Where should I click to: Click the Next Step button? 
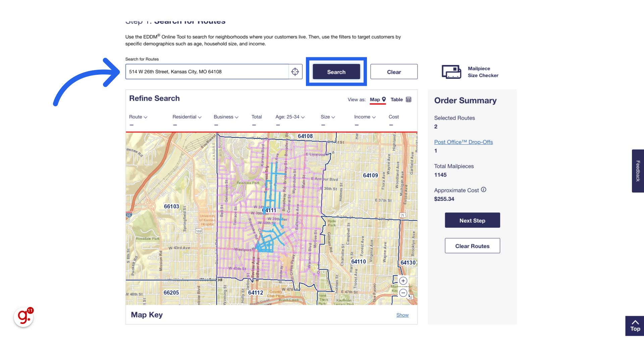click(x=472, y=220)
